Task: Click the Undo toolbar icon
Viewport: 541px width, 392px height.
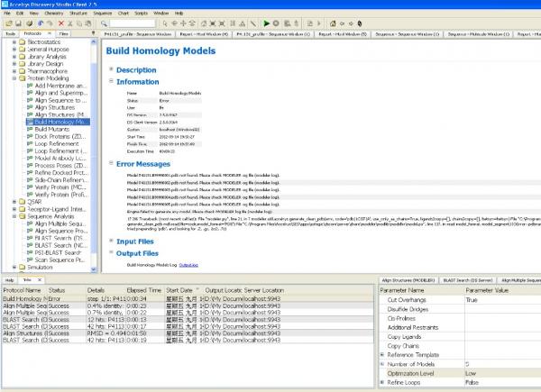Action: pyautogui.click(x=41, y=23)
